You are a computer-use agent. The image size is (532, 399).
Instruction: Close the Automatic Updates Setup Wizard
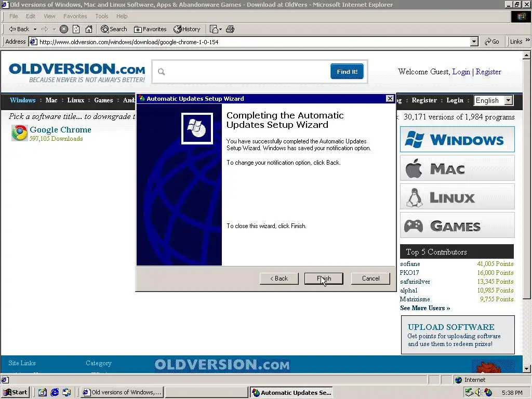390,98
